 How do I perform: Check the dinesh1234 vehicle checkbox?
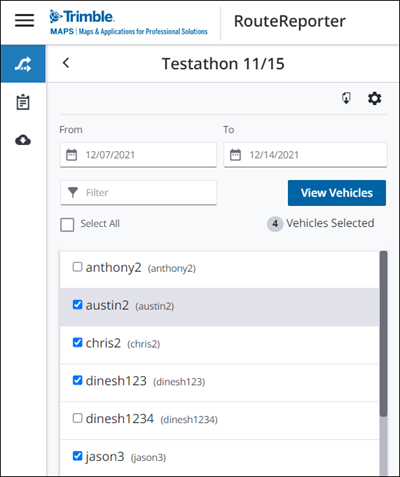coord(77,418)
